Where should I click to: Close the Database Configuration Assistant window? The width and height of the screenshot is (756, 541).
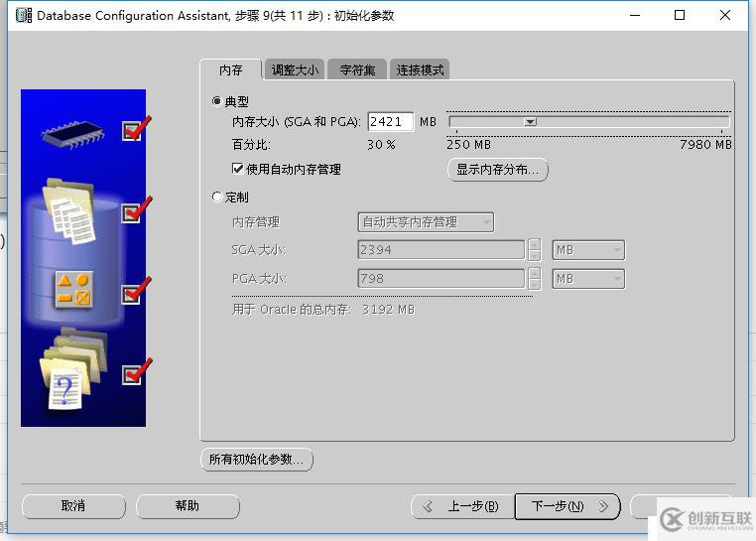724,16
